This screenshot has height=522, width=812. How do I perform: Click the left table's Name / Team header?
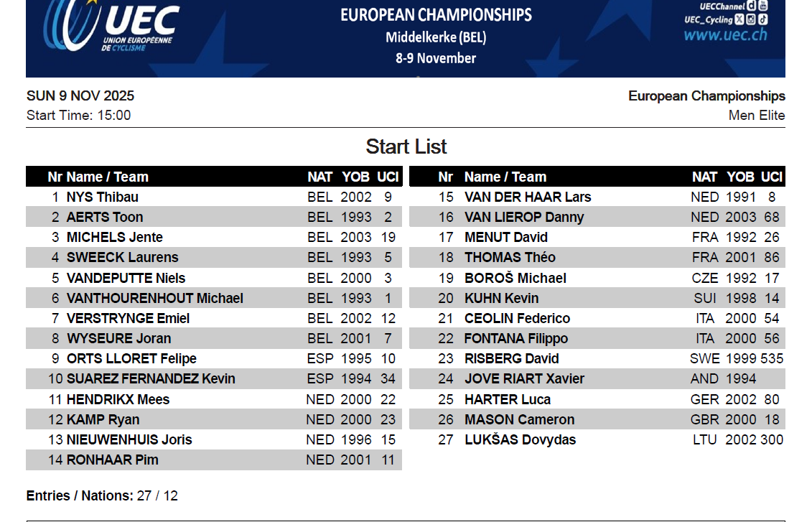[x=107, y=177]
